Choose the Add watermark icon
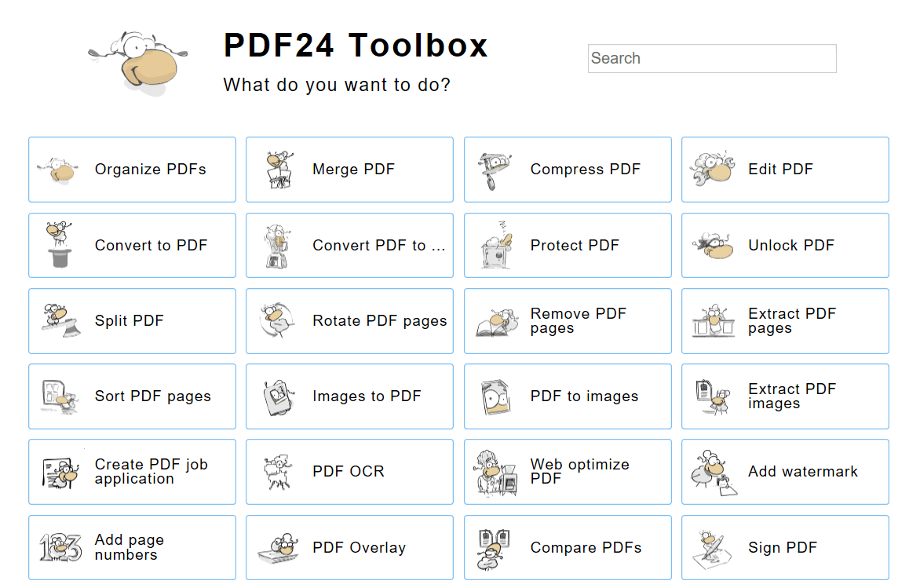The width and height of the screenshot is (909, 588). (714, 473)
